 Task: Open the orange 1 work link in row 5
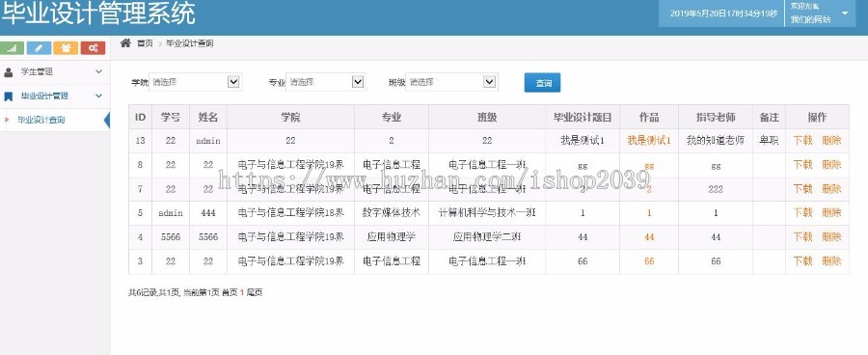(x=649, y=212)
